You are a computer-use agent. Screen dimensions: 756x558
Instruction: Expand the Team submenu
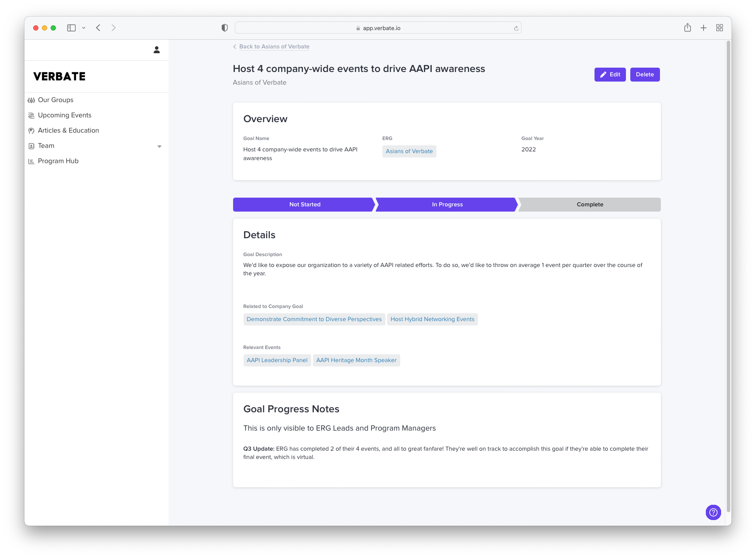coord(159,146)
